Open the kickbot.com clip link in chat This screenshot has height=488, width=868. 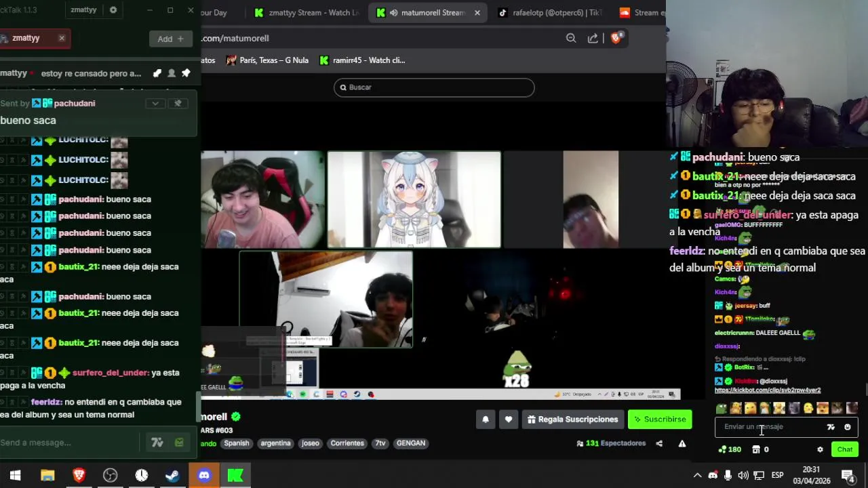[x=768, y=390]
